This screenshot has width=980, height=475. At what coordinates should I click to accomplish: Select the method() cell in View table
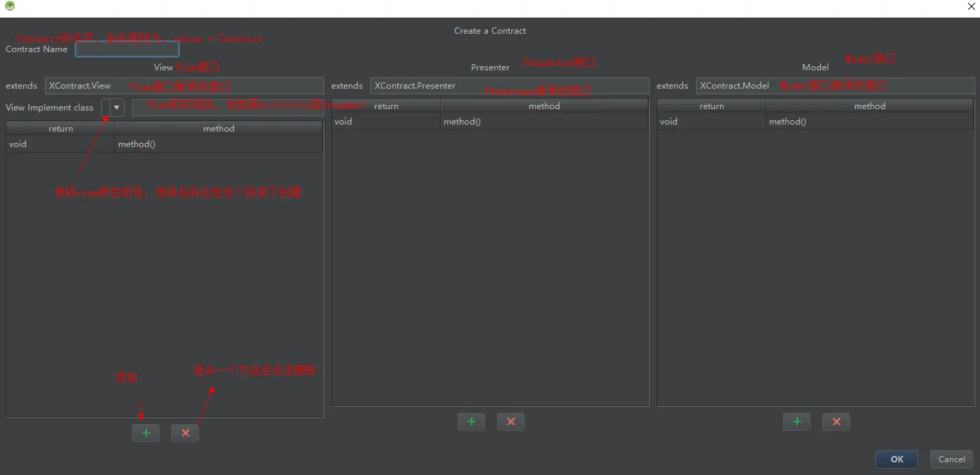tap(219, 144)
